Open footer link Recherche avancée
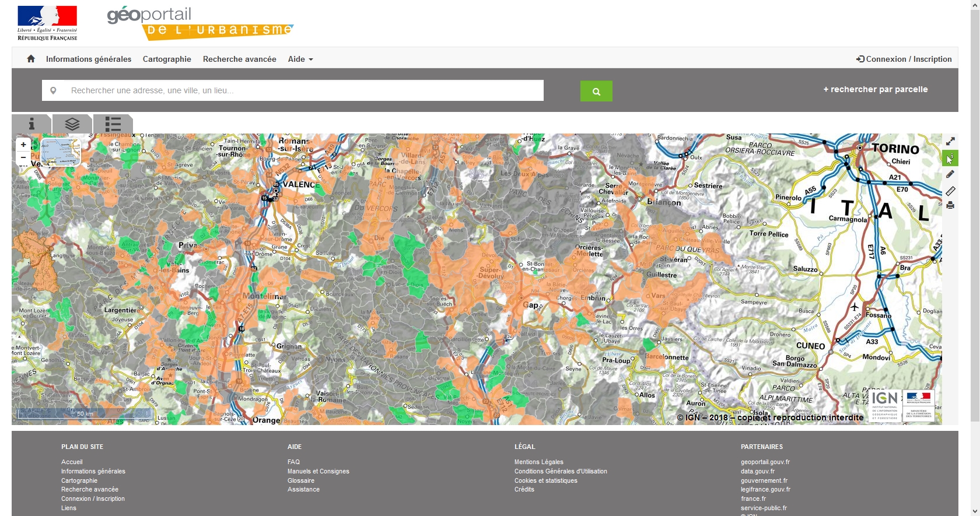Image resolution: width=980 pixels, height=516 pixels. [90, 489]
